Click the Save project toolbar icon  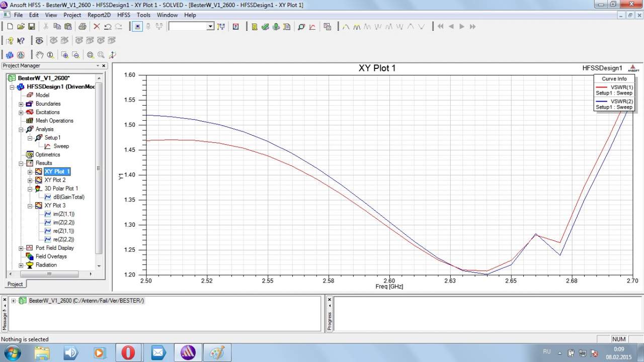pos(31,27)
